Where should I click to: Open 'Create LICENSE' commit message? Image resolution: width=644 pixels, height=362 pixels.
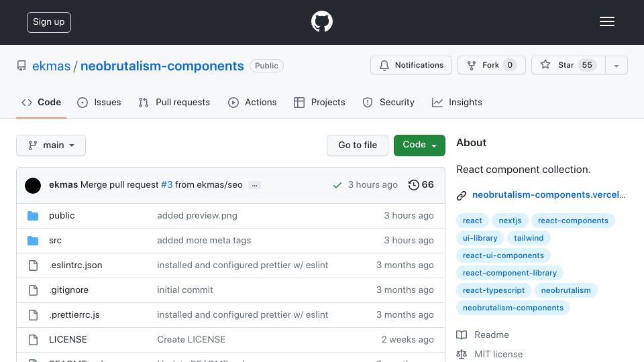pyautogui.click(x=191, y=340)
